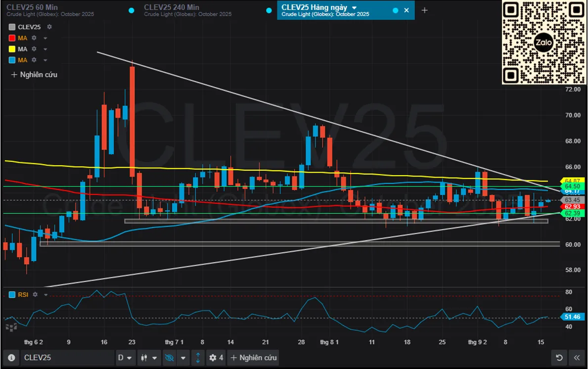Collapse the toolbar with the double-chevron icon
Viewport: 588px width, 369px height.
click(575, 357)
